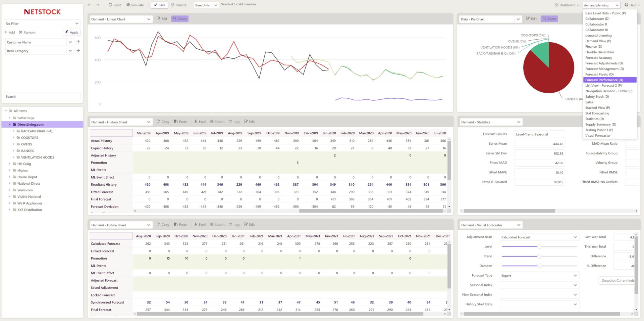Screen dimensions: 644x321
Task: Choose Supply Summary (D) option
Action: [600, 125]
